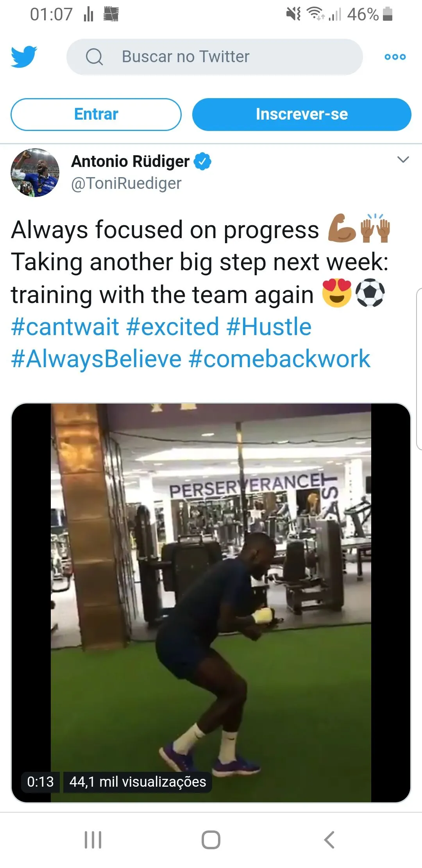Tap the Twitter bird logo
The image size is (422, 868).
(24, 57)
